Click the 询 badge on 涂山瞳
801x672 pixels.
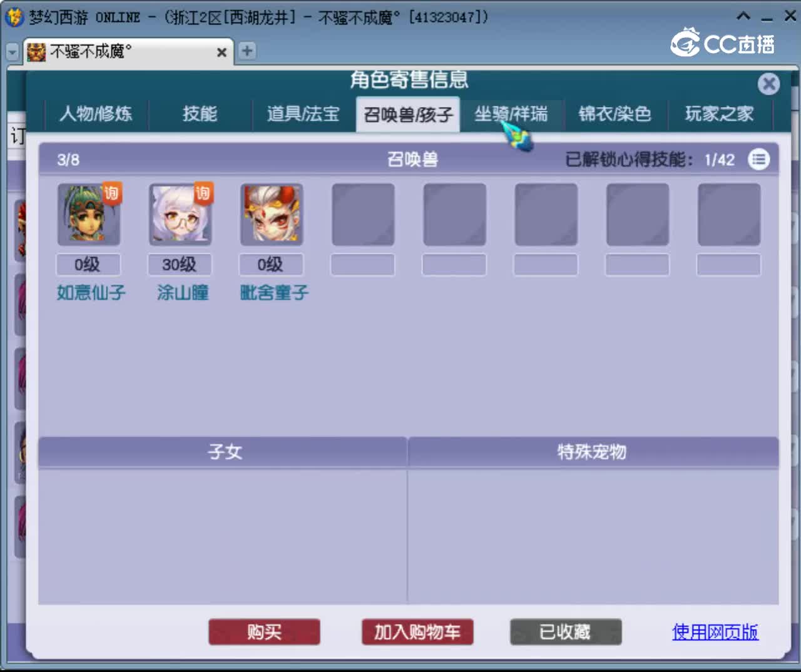[203, 193]
